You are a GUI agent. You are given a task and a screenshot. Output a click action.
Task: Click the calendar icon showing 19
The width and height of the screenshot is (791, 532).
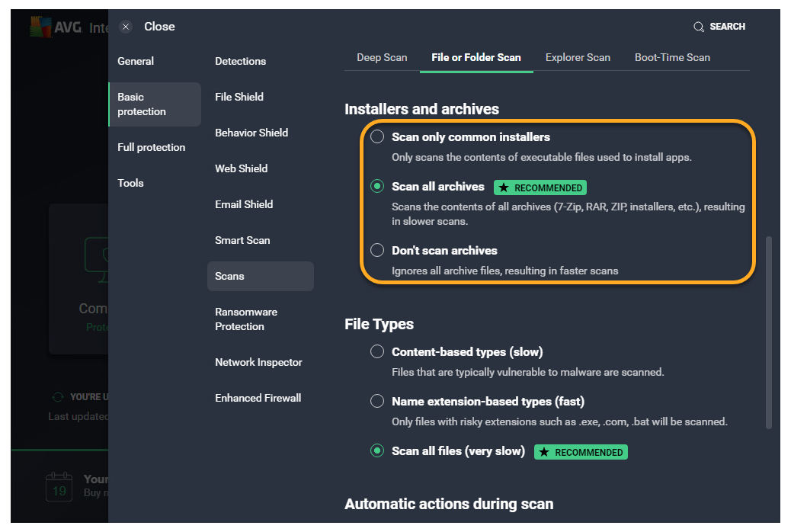[x=59, y=486]
